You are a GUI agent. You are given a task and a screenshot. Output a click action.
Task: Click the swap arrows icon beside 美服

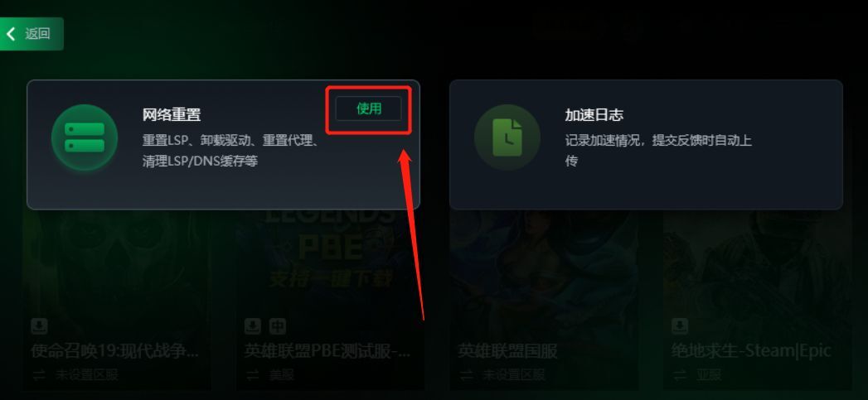[x=252, y=375]
